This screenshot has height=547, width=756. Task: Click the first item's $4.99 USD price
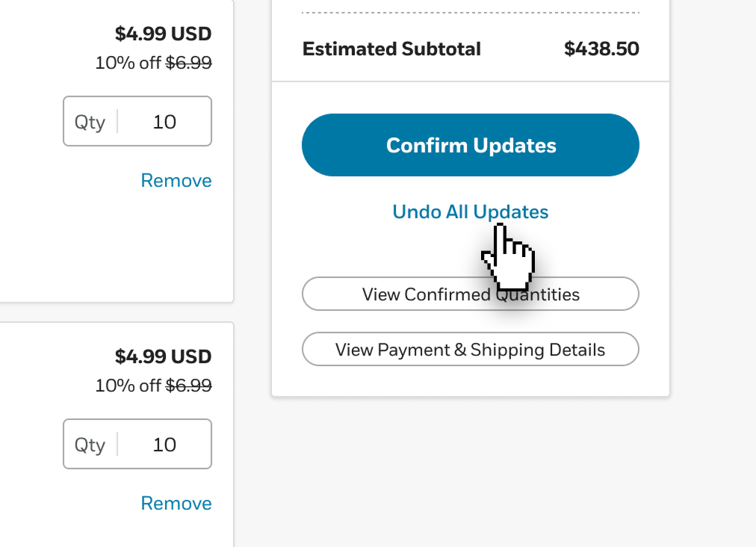point(163,34)
